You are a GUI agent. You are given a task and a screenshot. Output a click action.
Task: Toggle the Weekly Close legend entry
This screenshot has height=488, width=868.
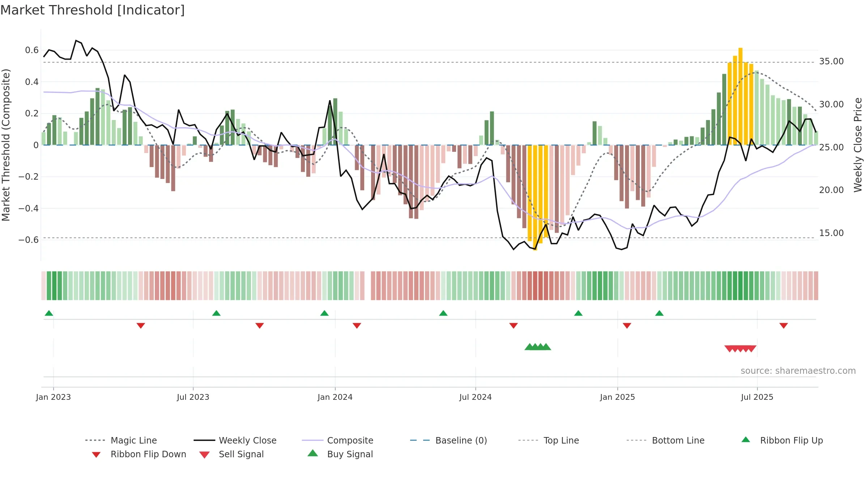click(x=235, y=440)
